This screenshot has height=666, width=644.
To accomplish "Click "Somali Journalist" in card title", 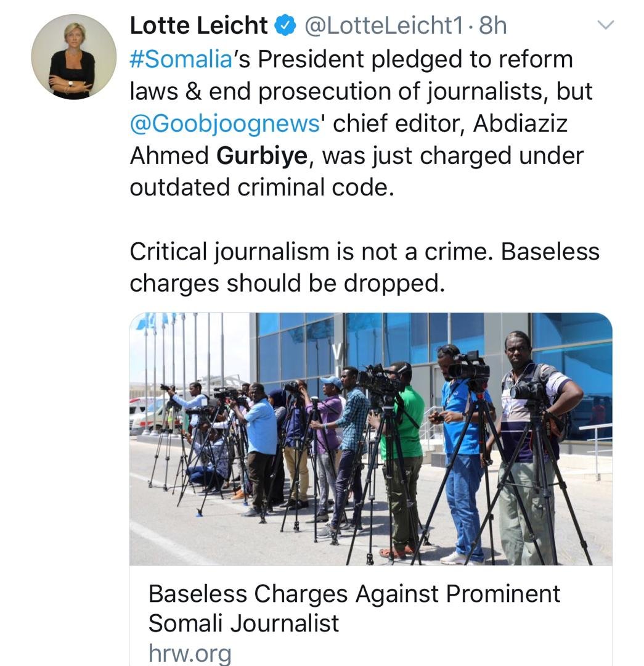I will coord(243,623).
